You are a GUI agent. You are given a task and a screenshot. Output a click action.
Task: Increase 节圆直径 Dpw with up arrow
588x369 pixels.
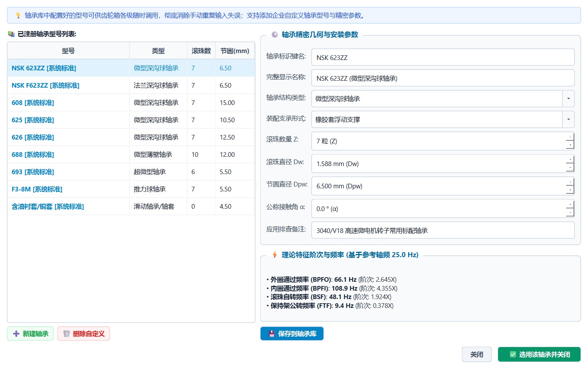tap(570, 182)
